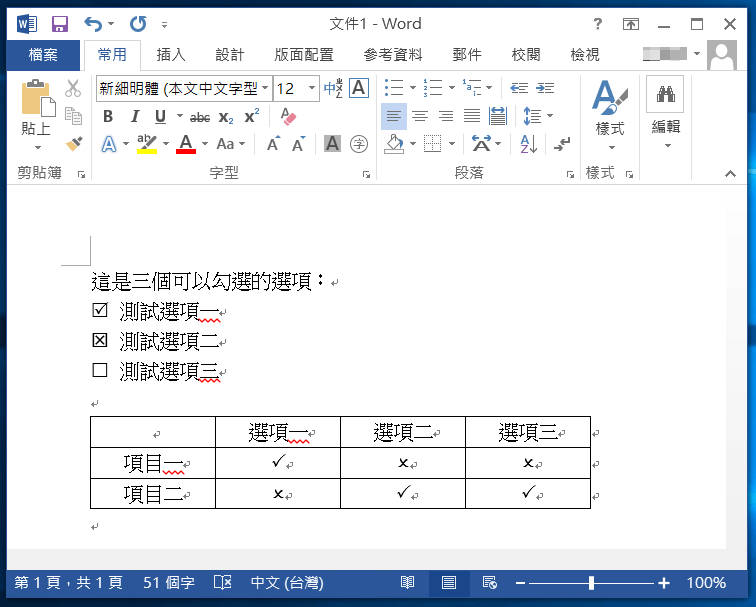Click the Text Effects A icon

click(x=109, y=144)
